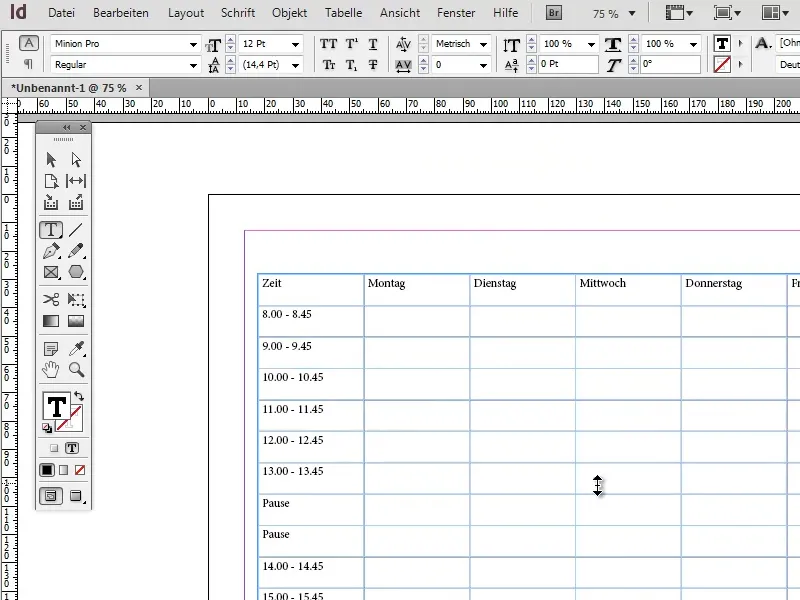Select the Polygon tool
Viewport: 800px width, 600px height.
pos(76,272)
